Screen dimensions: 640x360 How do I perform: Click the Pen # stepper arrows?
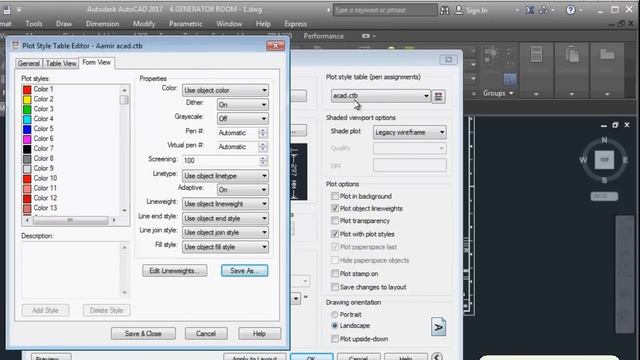(x=263, y=133)
